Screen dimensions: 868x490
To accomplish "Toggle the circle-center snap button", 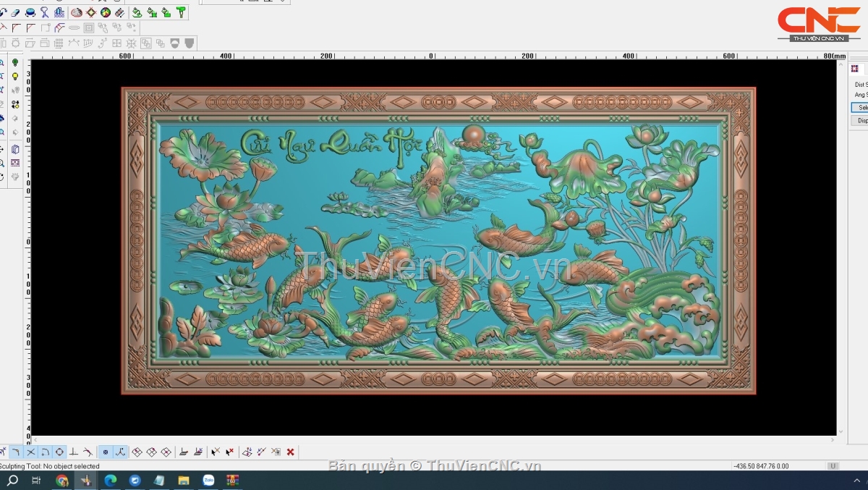I will pos(59,452).
